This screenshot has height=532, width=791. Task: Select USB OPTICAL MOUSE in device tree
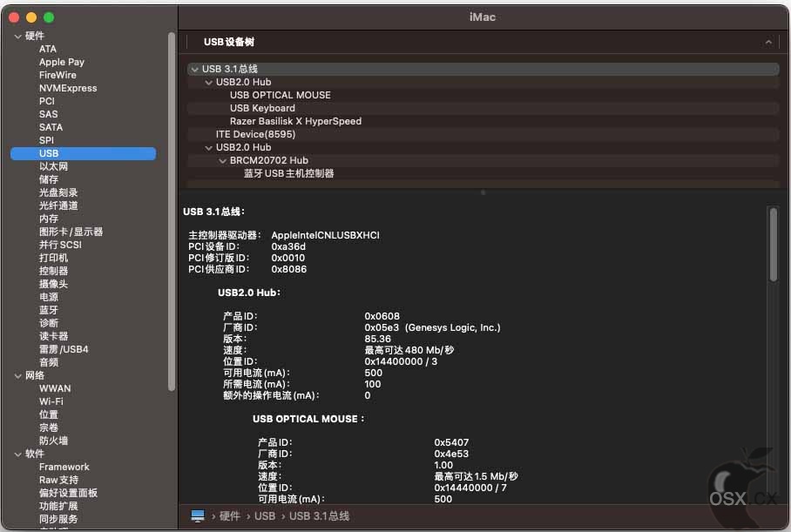281,95
